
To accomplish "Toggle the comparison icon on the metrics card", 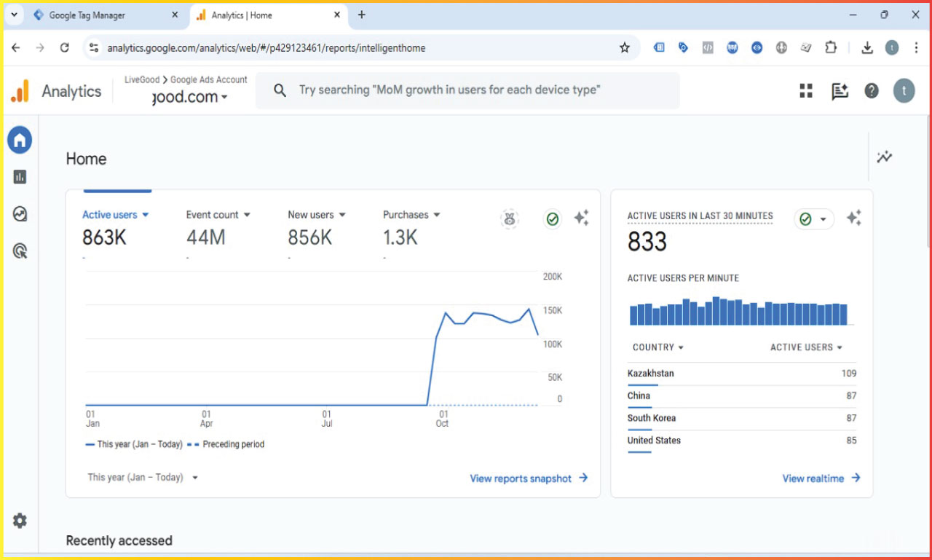I will (x=510, y=219).
